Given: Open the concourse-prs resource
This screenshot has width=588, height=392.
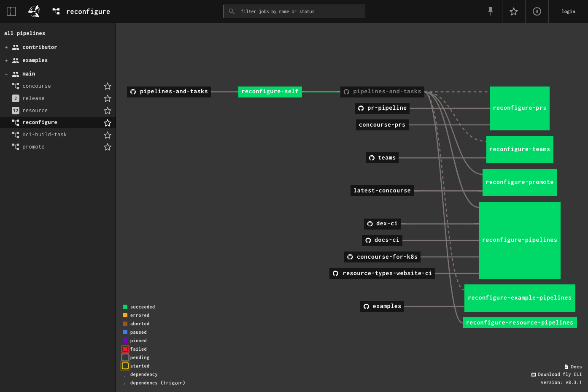Looking at the screenshot, I should tap(382, 125).
